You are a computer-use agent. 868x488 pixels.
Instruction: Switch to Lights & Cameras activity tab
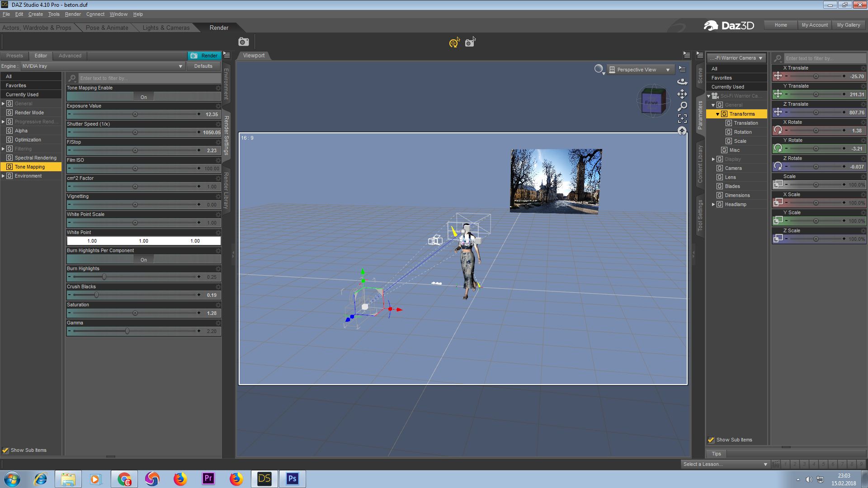click(x=166, y=28)
